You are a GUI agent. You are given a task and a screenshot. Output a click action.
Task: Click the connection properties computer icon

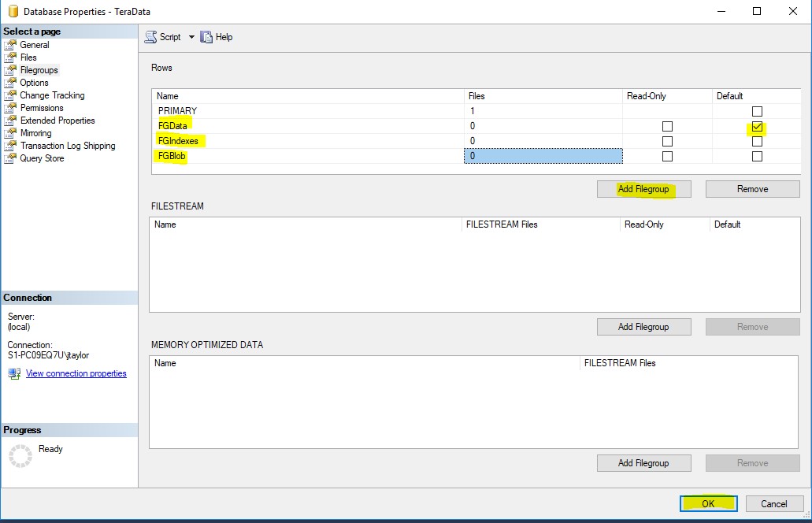[x=14, y=373]
